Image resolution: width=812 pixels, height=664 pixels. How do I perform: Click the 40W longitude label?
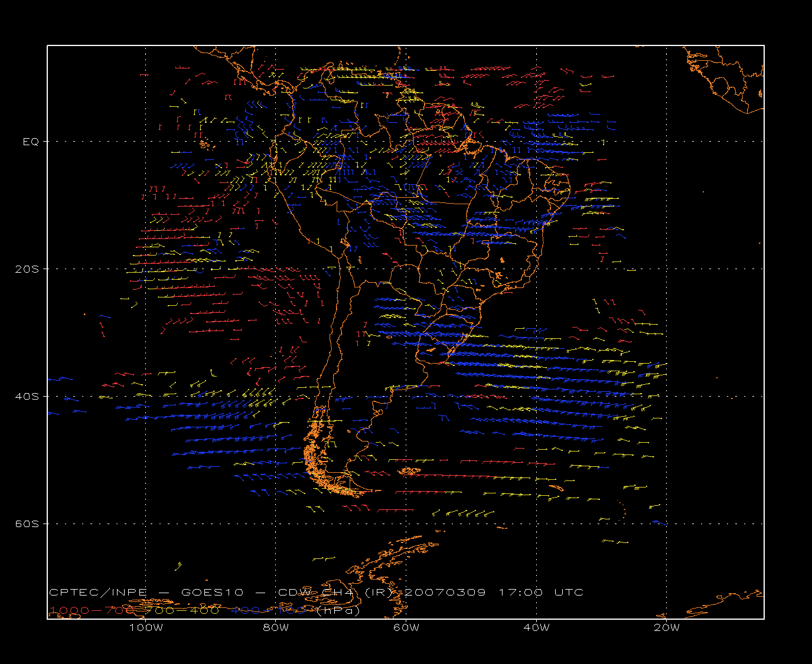pos(536,627)
